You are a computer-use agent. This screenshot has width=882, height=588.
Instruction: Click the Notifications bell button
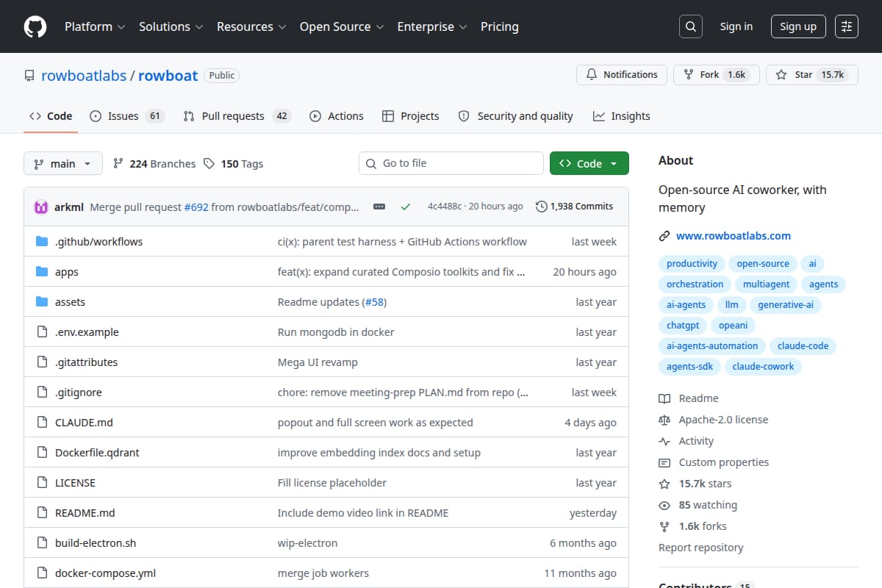pos(622,75)
